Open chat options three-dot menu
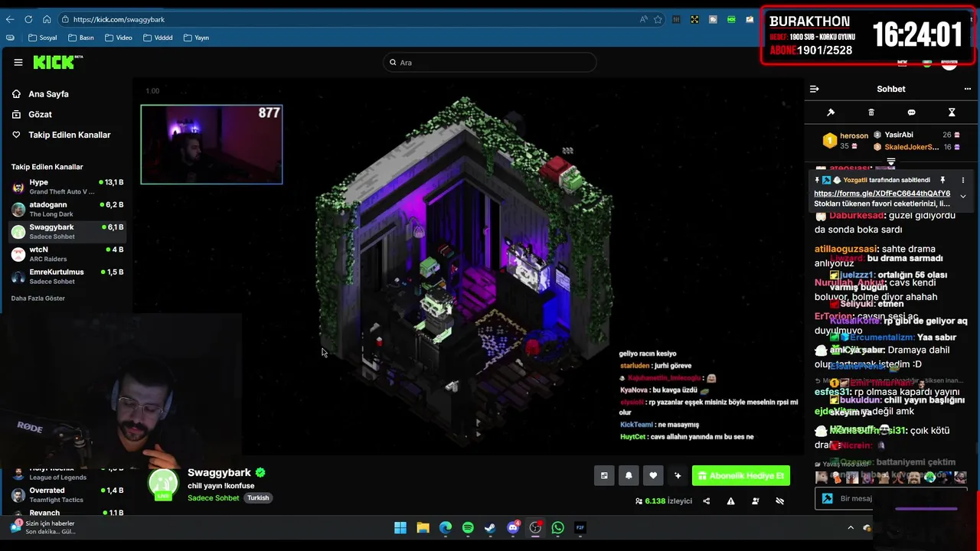The height and width of the screenshot is (551, 980). 967,89
